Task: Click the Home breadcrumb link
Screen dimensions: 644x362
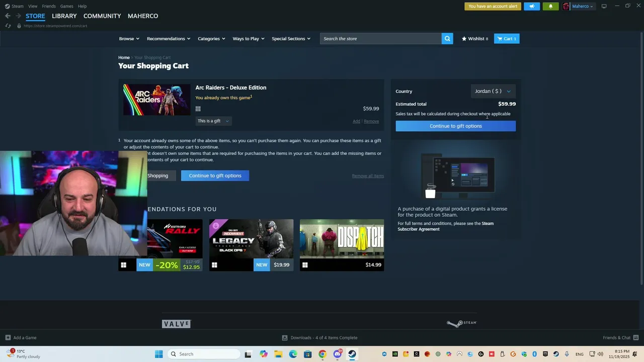Action: pos(124,58)
